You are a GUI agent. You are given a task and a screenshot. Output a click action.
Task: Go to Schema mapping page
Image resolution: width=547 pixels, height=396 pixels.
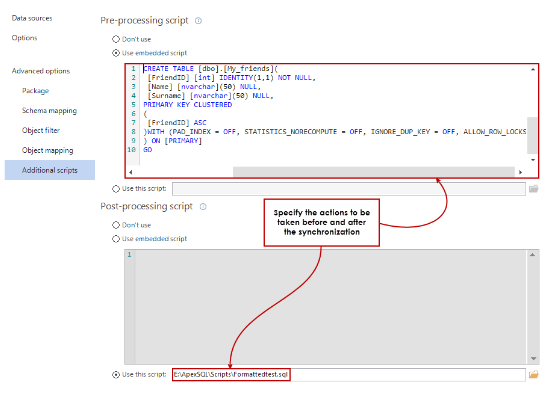point(50,111)
